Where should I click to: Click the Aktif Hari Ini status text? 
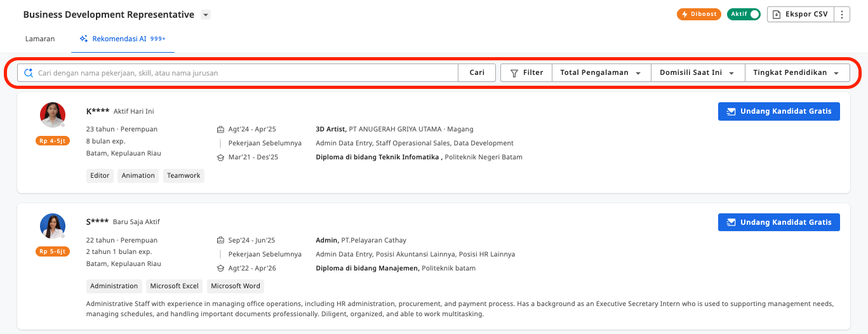pos(134,111)
